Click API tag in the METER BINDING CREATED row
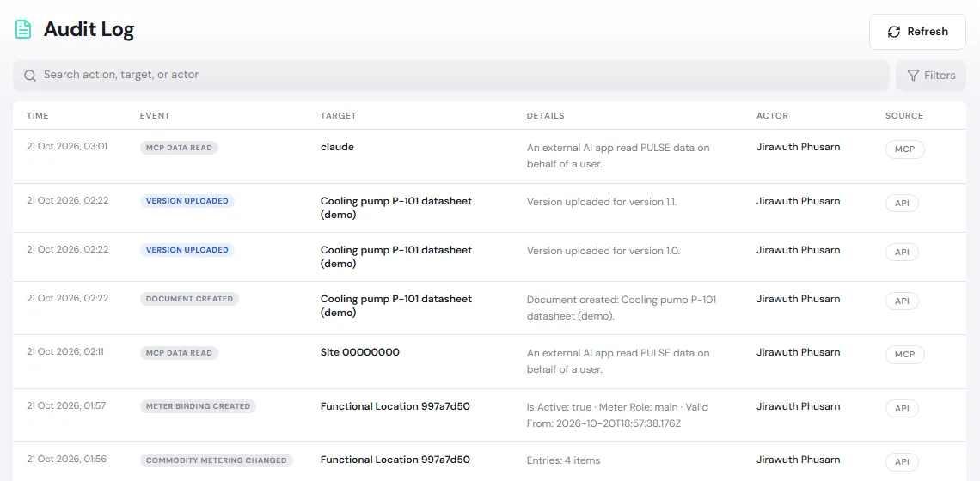 (902, 409)
